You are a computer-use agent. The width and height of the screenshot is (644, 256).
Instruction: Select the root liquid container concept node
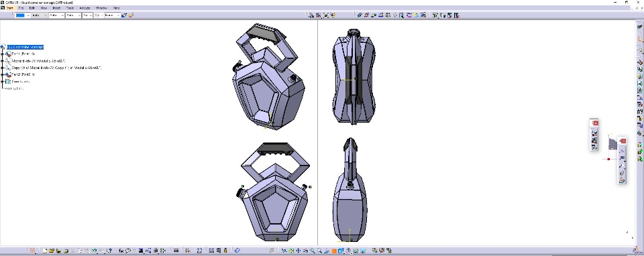(x=25, y=47)
